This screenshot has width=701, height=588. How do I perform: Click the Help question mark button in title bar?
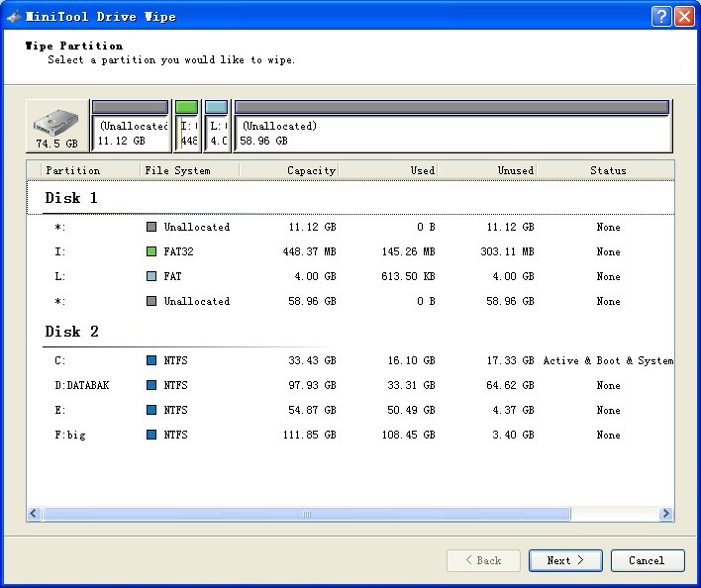pyautogui.click(x=661, y=17)
